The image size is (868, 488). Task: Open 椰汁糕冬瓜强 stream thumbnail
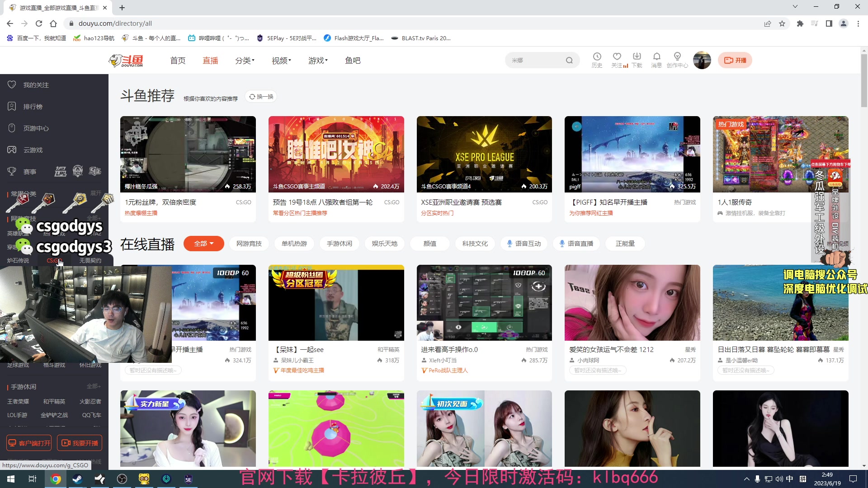click(x=188, y=154)
